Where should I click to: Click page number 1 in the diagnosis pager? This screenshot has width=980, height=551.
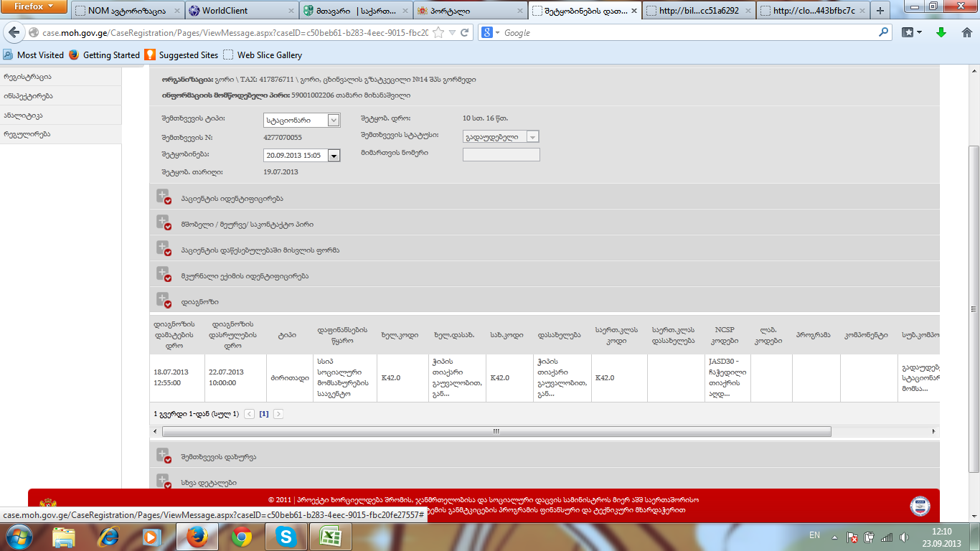pos(264,414)
